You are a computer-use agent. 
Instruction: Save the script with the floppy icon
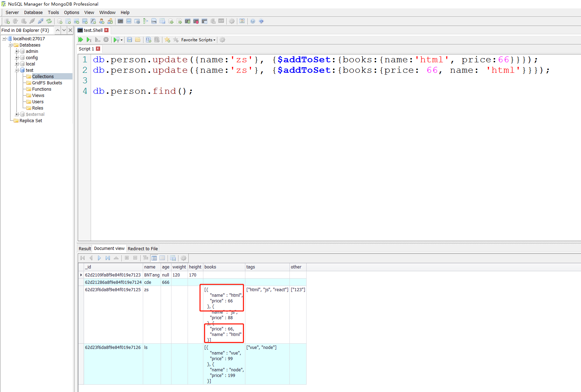point(129,40)
